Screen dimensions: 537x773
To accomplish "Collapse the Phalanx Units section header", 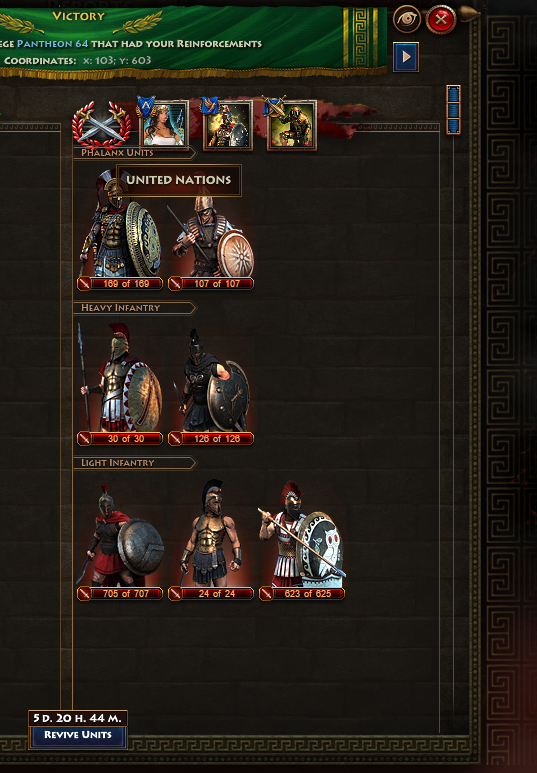I will [135, 153].
